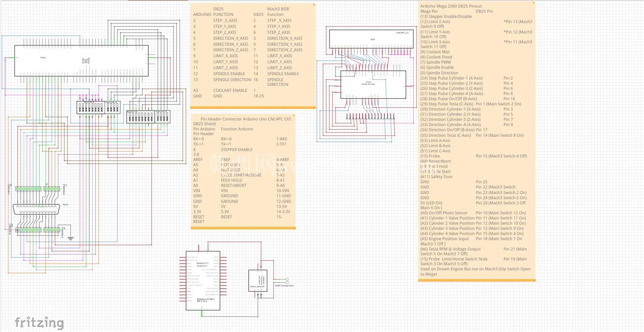The width and height of the screenshot is (644, 332).
Task: Click '(5) Spindle Direction' line
Action: pyautogui.click(x=439, y=73)
